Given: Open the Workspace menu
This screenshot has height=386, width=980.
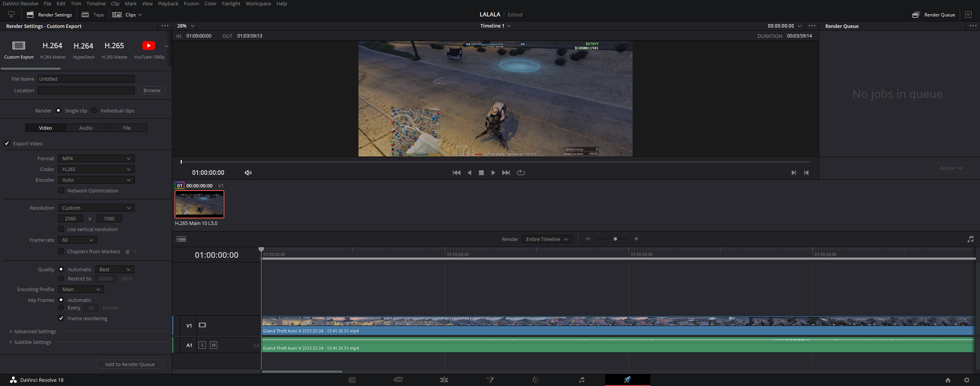Looking at the screenshot, I should click(258, 4).
